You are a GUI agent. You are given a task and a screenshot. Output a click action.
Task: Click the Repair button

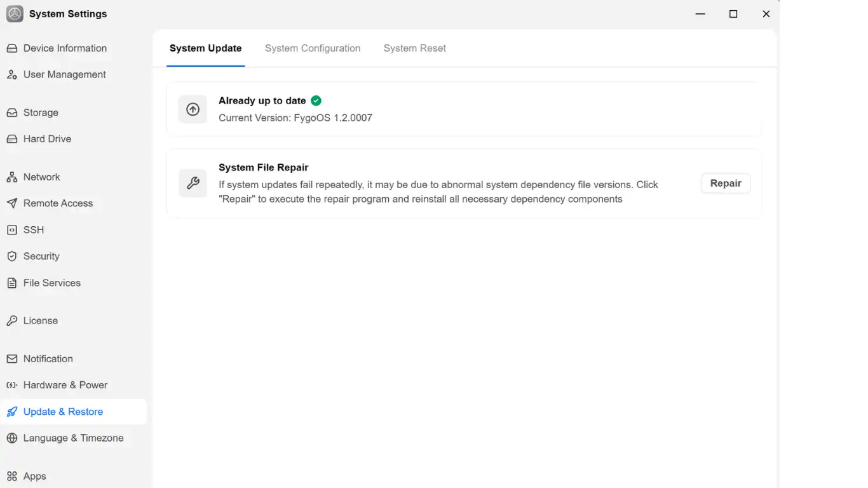pos(726,183)
